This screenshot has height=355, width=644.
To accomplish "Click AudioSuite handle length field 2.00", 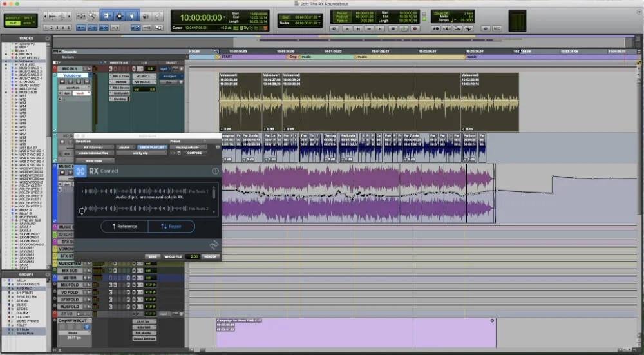I will 193,256.
